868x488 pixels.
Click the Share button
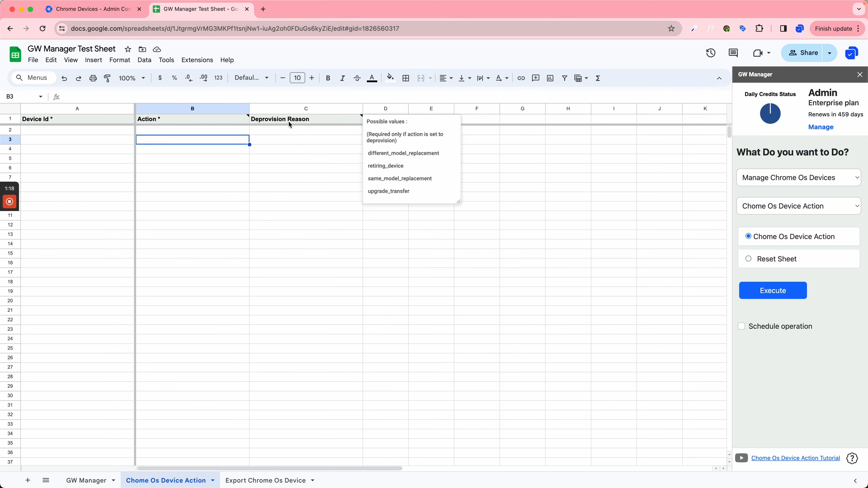pos(802,53)
